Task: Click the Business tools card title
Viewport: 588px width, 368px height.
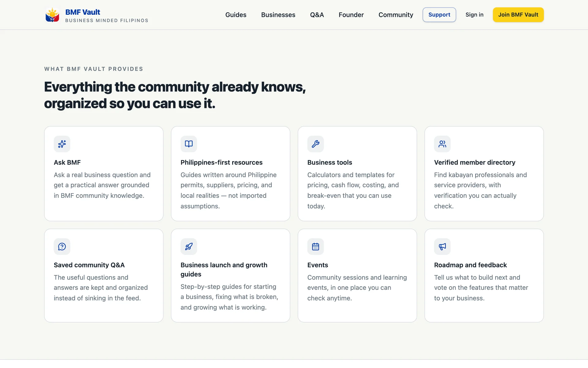Action: point(330,163)
